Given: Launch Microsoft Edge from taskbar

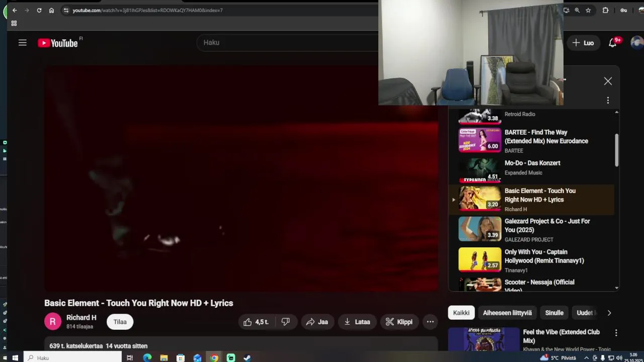Looking at the screenshot, I should [x=147, y=358].
